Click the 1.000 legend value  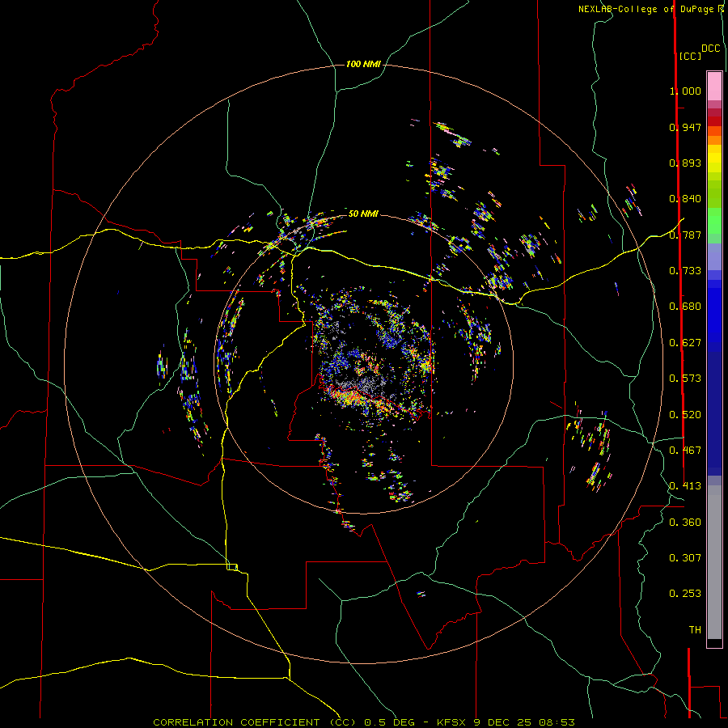(x=685, y=91)
